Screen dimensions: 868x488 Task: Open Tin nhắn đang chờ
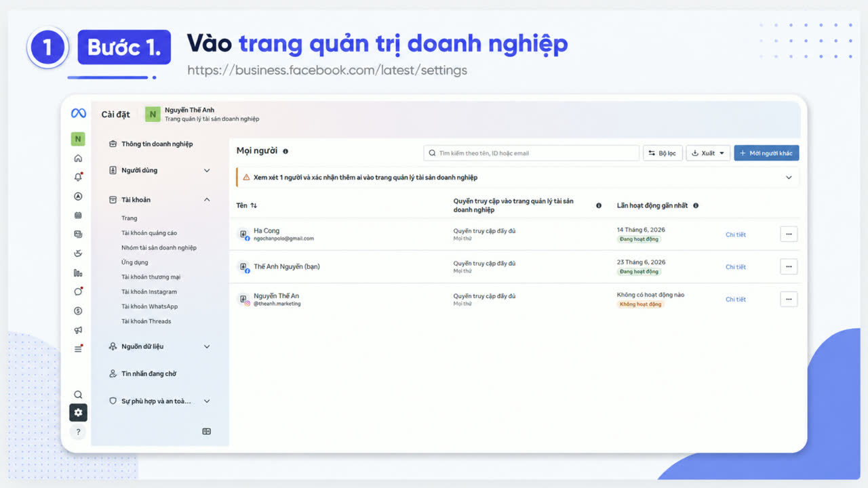(x=143, y=373)
